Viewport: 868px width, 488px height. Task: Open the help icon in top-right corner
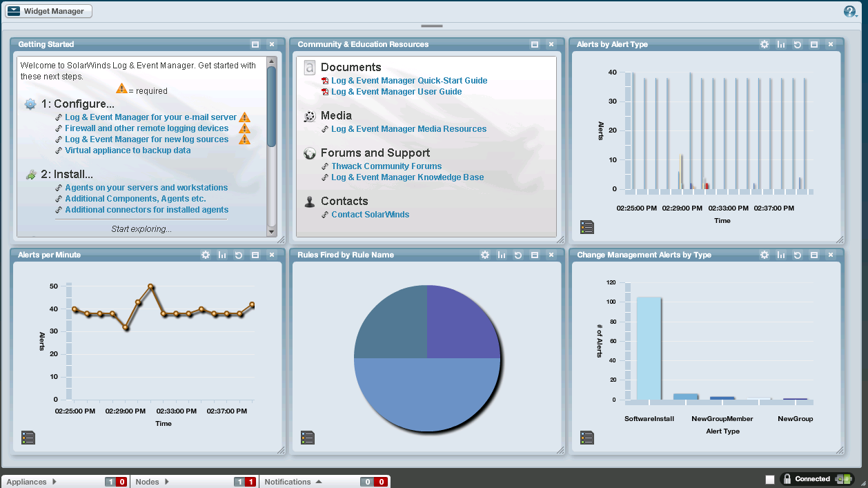click(x=850, y=11)
